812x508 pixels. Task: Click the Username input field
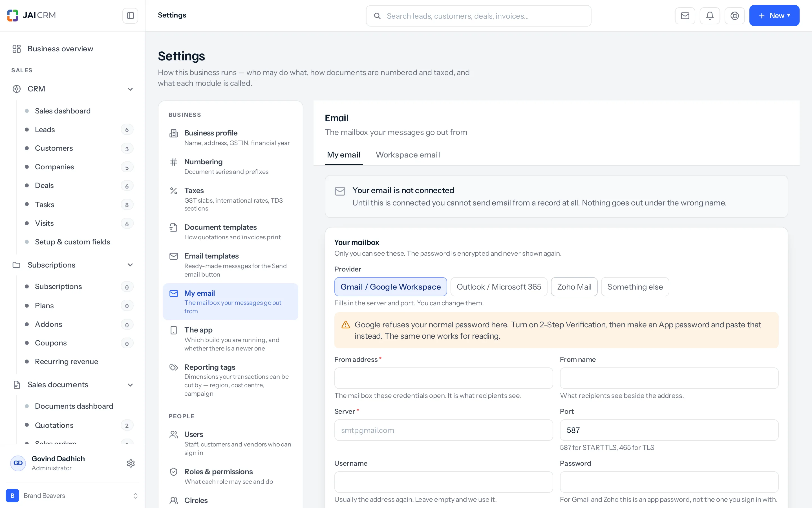[x=443, y=482]
